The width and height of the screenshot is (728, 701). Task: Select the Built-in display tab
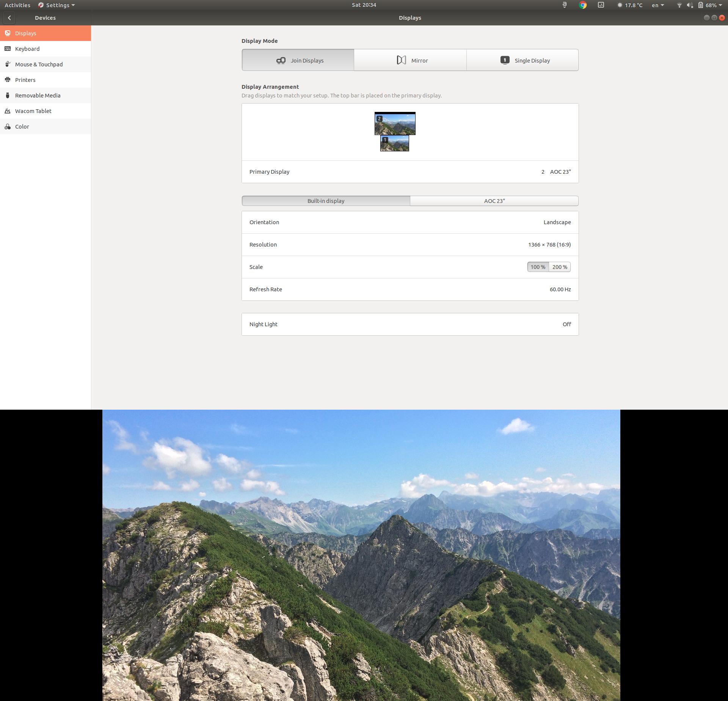click(x=325, y=201)
